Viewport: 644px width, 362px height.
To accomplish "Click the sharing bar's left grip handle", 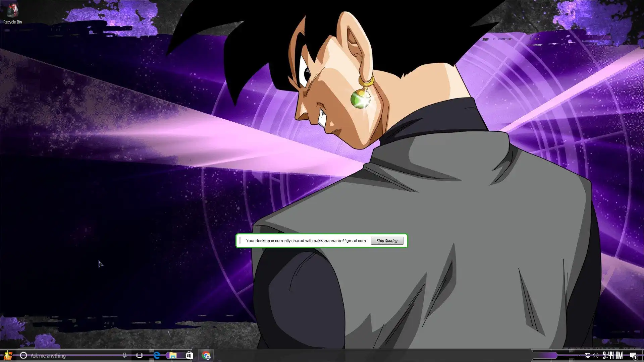I will point(240,241).
